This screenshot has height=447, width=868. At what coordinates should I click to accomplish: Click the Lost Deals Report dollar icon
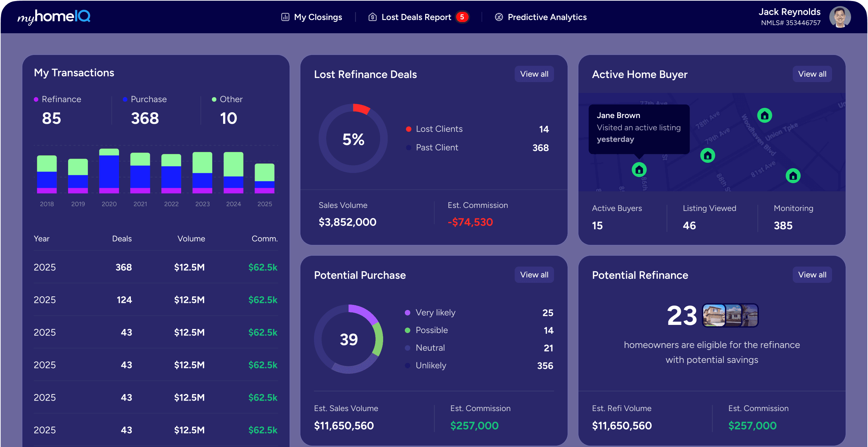pos(372,17)
